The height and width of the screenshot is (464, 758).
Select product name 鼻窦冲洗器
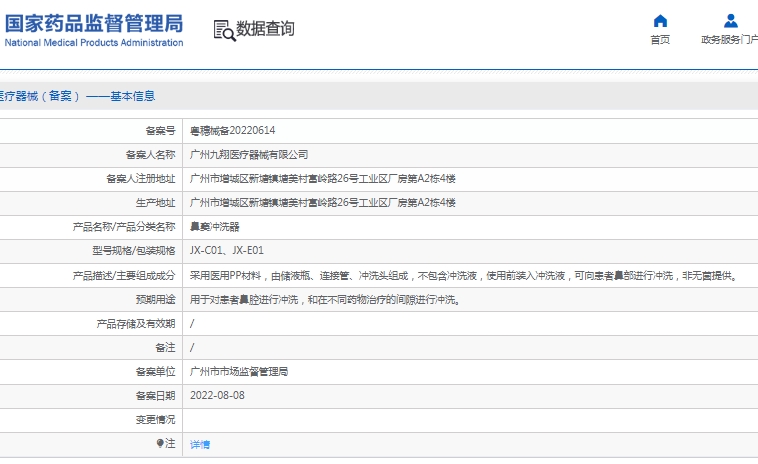(x=215, y=227)
